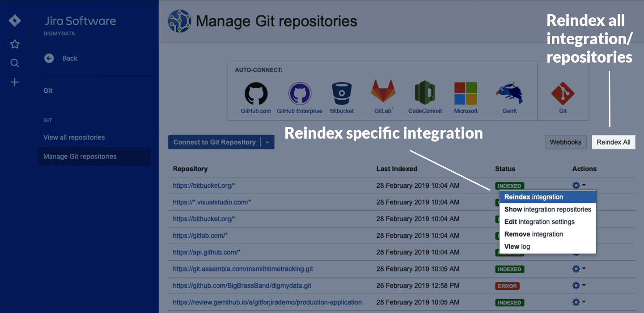Viewport: 644px width, 313px height.
Task: Select Reindex integration from the menu
Action: point(534,197)
